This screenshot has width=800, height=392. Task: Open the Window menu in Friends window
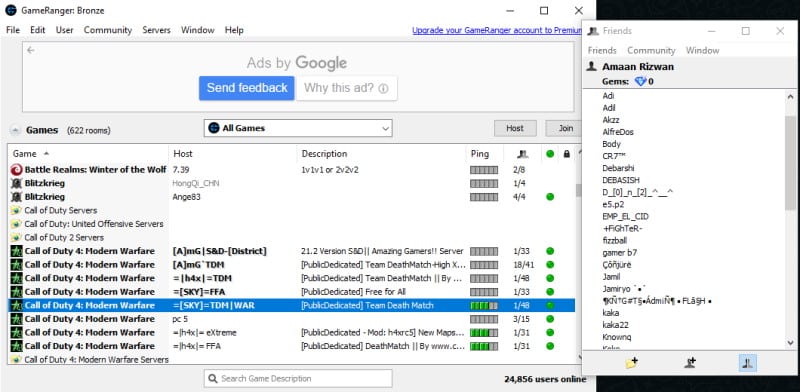click(703, 51)
